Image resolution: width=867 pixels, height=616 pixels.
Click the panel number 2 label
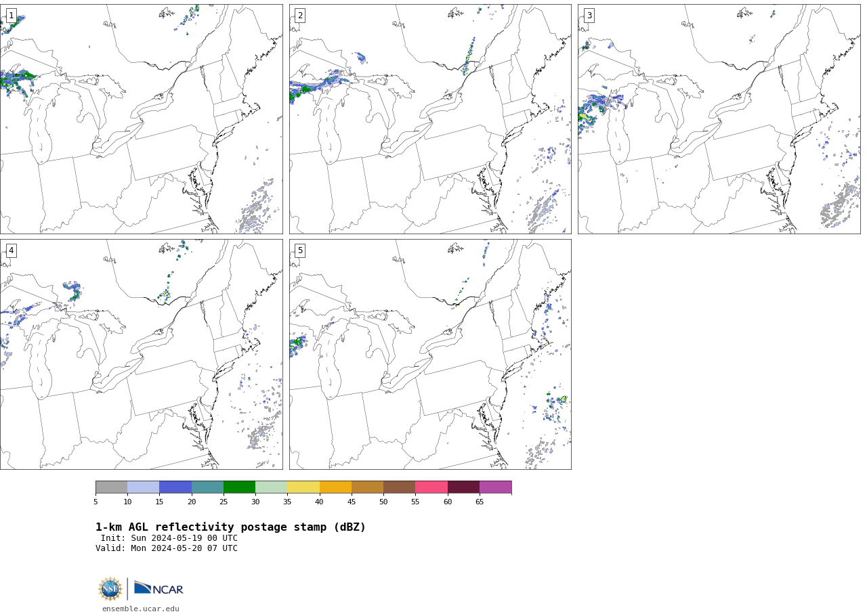coord(300,16)
